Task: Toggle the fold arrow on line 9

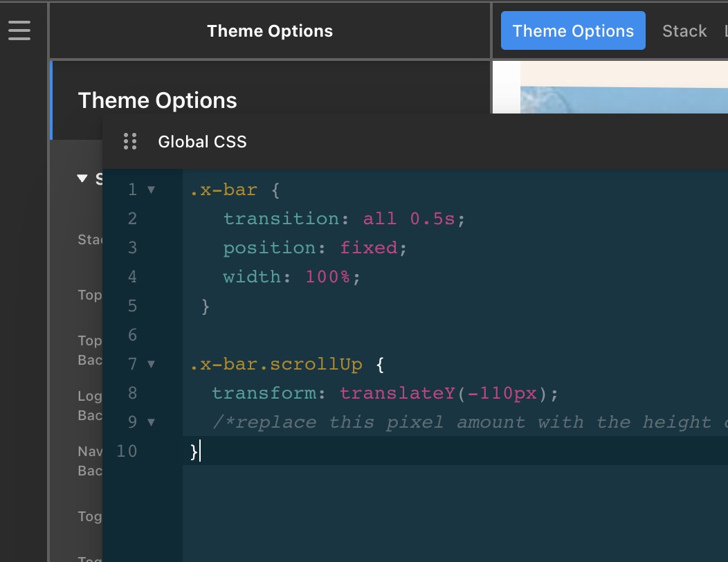Action: [x=151, y=422]
